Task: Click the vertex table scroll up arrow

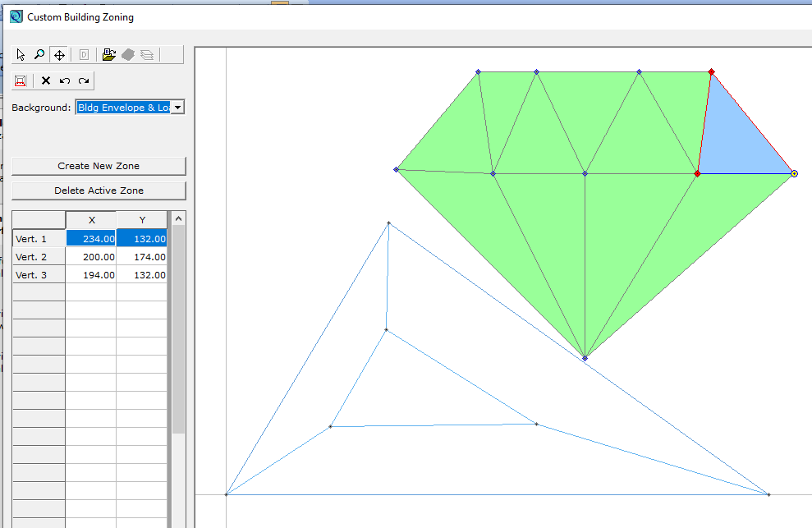Action: point(179,218)
